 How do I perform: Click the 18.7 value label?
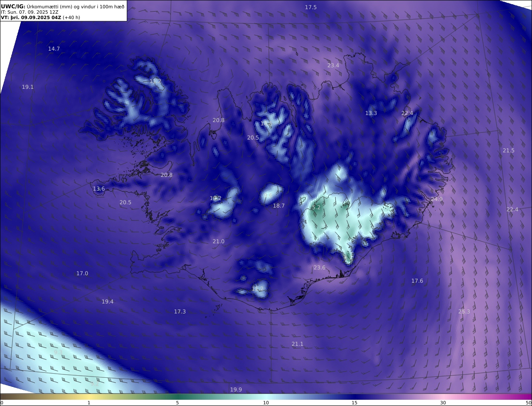pyautogui.click(x=279, y=205)
